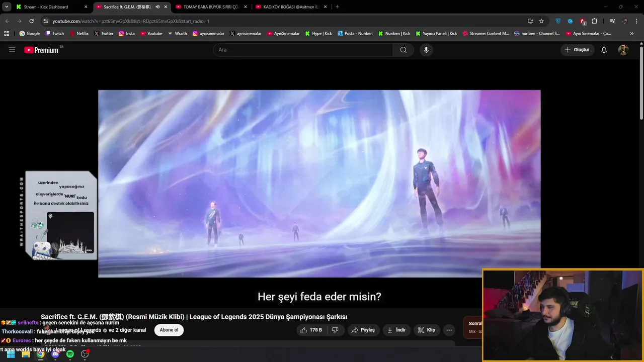
Task: Open the blue shield extension
Action: [x=558, y=21]
